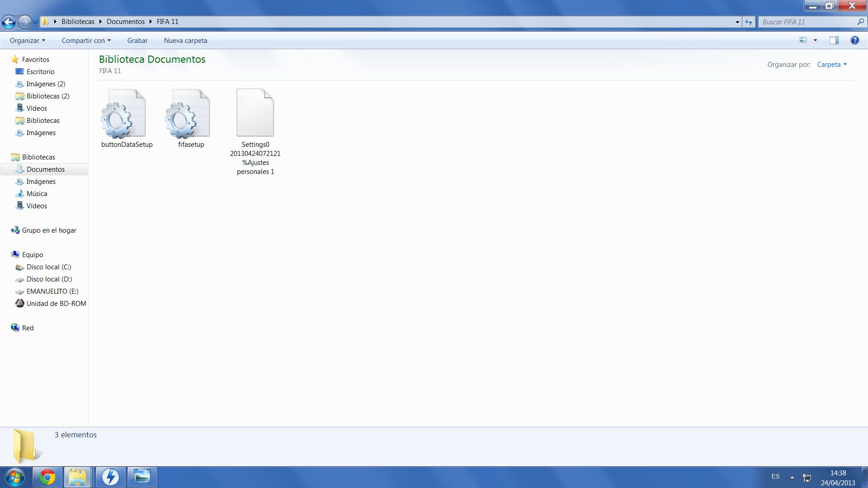Open the more view options dropdown arrow
The width and height of the screenshot is (868, 488).
[x=815, y=40]
